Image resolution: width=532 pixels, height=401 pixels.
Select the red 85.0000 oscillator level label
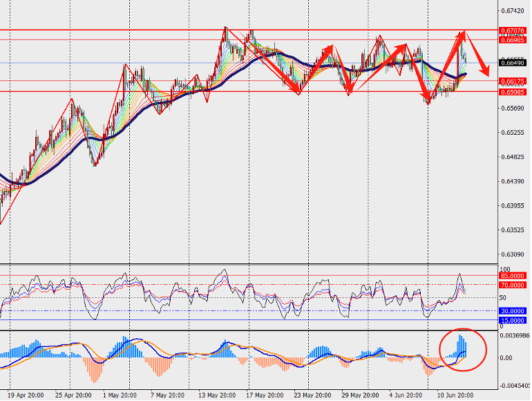513,276
